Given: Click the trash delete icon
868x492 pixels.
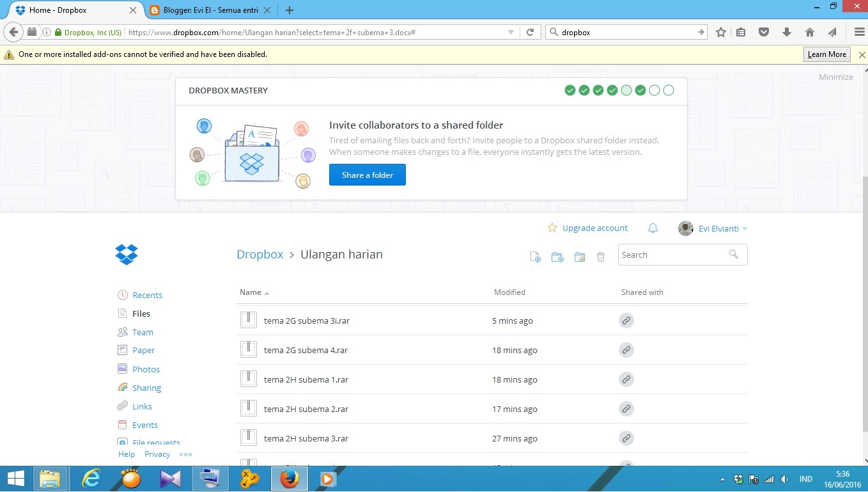Looking at the screenshot, I should [601, 257].
